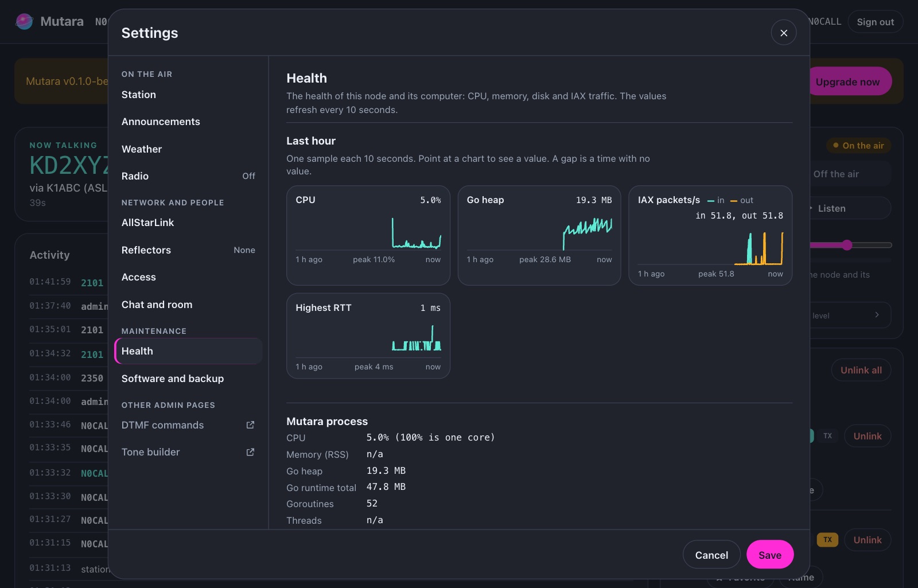Open Reflectors settings marked None
Viewport: 918px width, 588px height.
coord(188,250)
